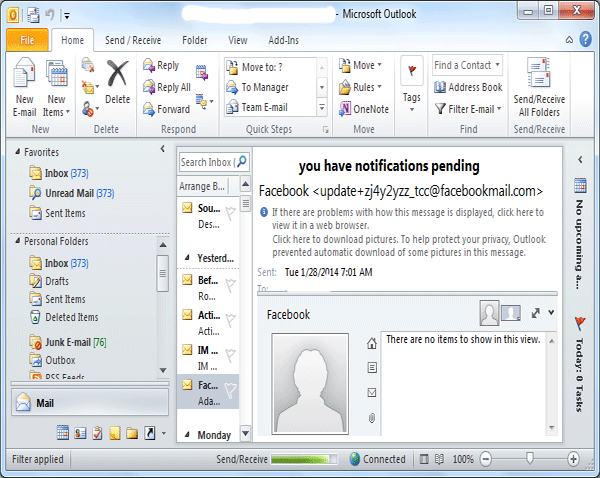Image resolution: width=600 pixels, height=478 pixels.
Task: Send message to OneNote
Action: (x=364, y=109)
